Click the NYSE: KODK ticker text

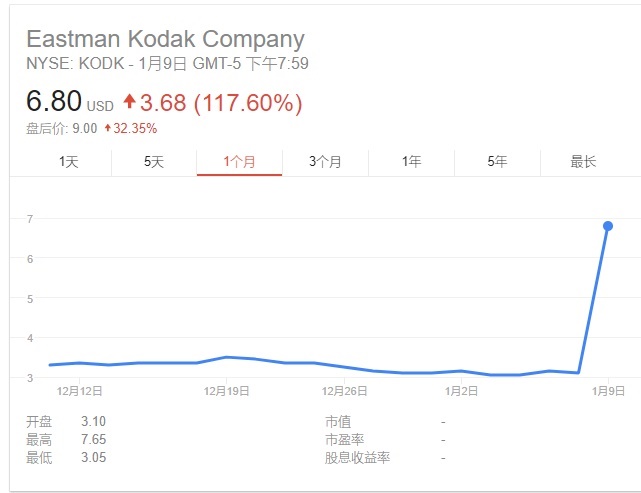point(70,64)
